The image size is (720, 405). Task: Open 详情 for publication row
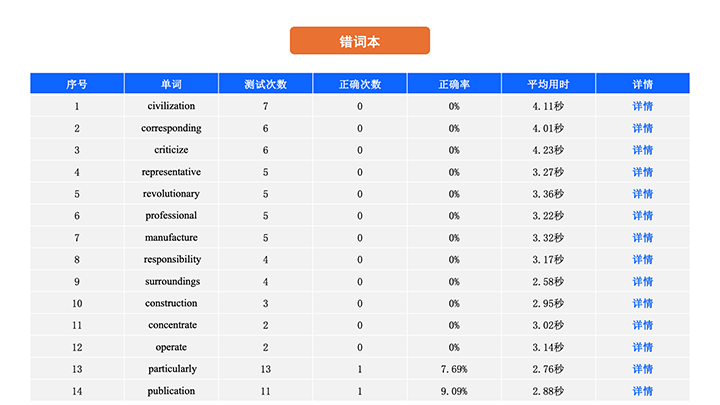(x=642, y=391)
